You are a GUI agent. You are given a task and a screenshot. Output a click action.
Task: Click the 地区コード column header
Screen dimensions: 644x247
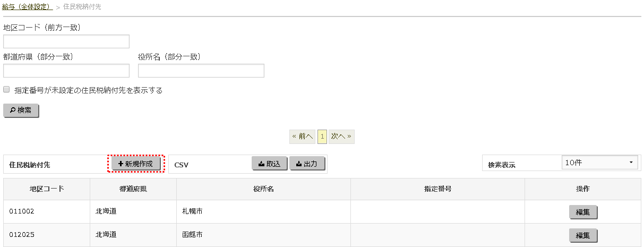(x=47, y=189)
